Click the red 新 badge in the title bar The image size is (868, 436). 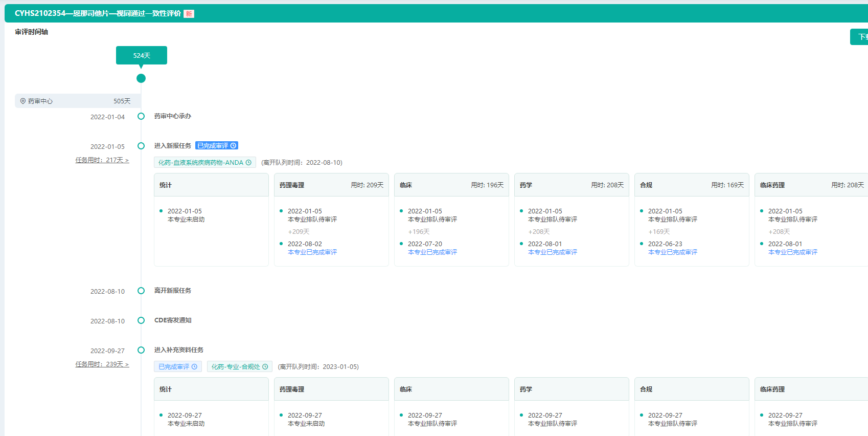[x=189, y=14]
